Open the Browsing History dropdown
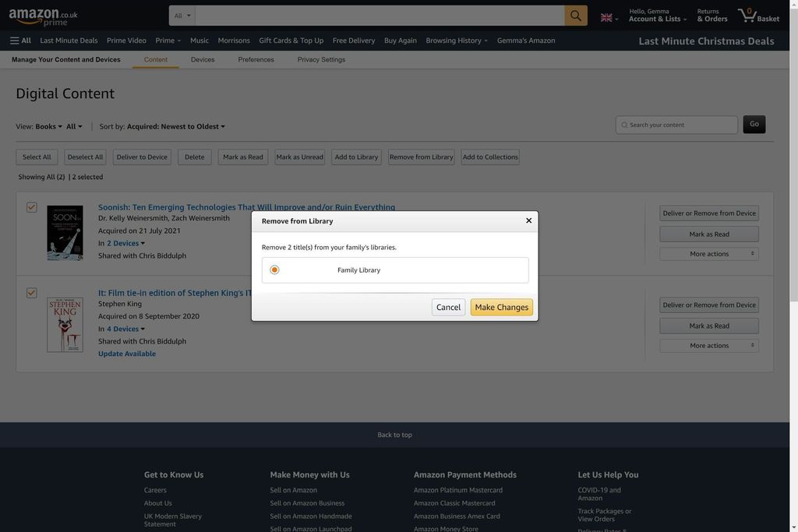Viewport: 798px width, 532px height. point(457,41)
